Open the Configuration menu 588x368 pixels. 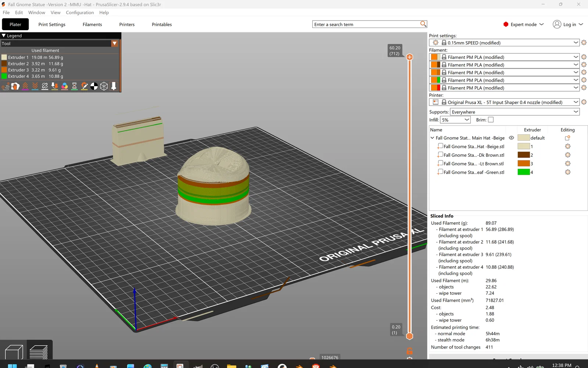80,13
